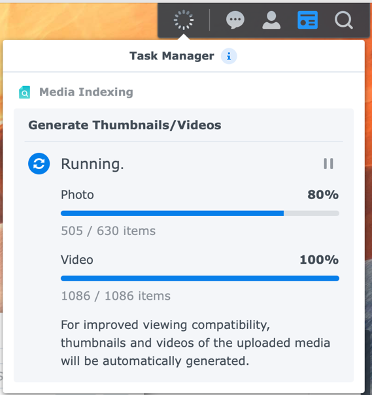Click the Task Manager info icon
Image resolution: width=372 pixels, height=396 pixels.
229,56
